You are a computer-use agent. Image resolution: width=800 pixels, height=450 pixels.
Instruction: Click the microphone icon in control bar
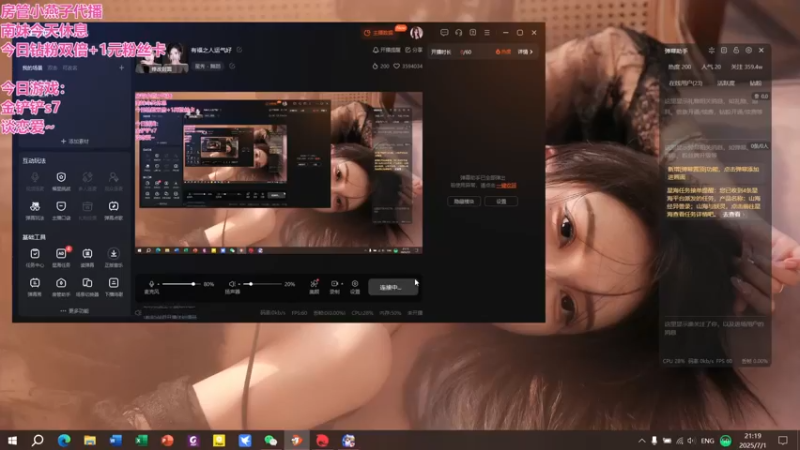click(152, 284)
